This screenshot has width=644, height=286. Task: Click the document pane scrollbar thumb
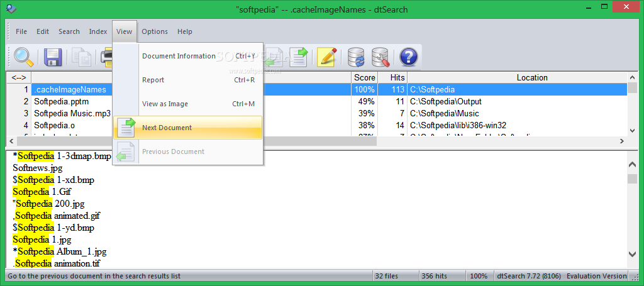pos(633,179)
